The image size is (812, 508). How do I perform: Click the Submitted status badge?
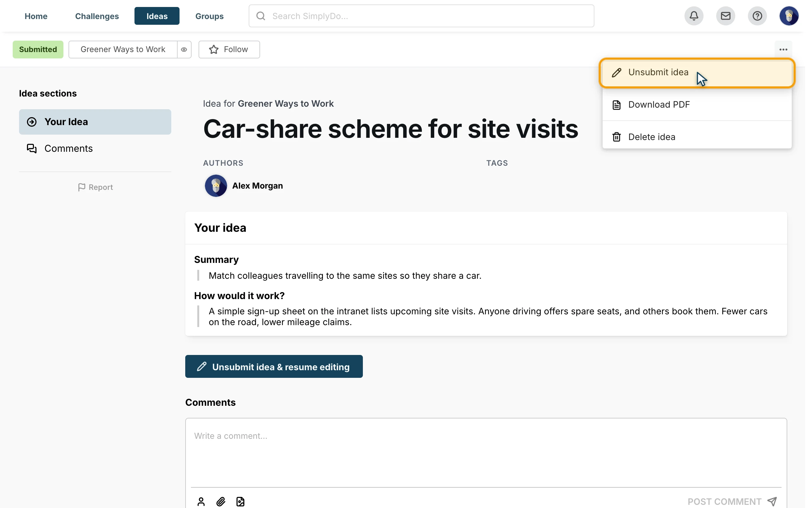[38, 50]
